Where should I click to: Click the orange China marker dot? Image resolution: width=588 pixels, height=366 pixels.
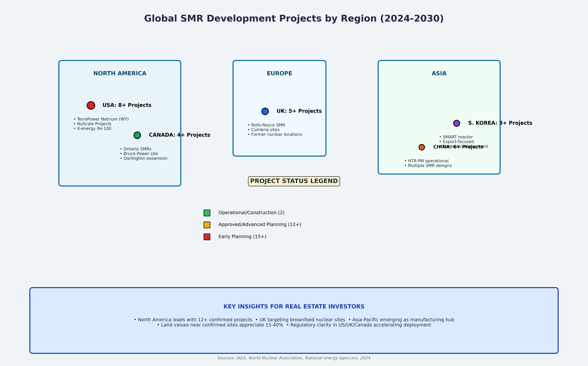pyautogui.click(x=422, y=147)
